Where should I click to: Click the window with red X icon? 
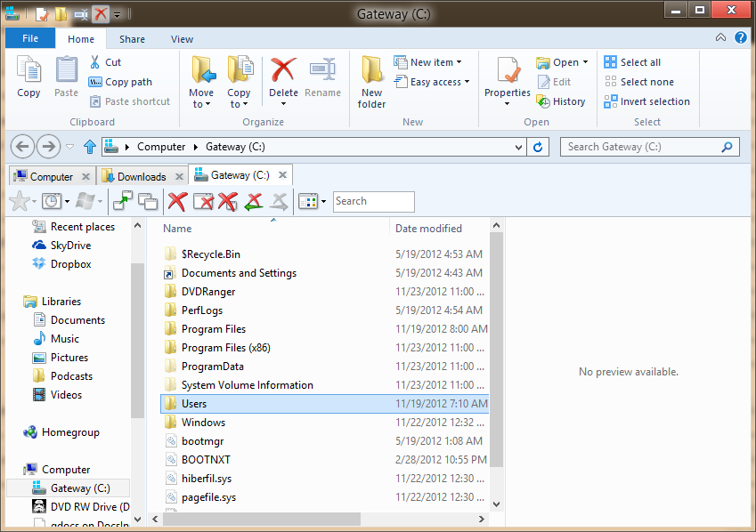click(x=203, y=201)
